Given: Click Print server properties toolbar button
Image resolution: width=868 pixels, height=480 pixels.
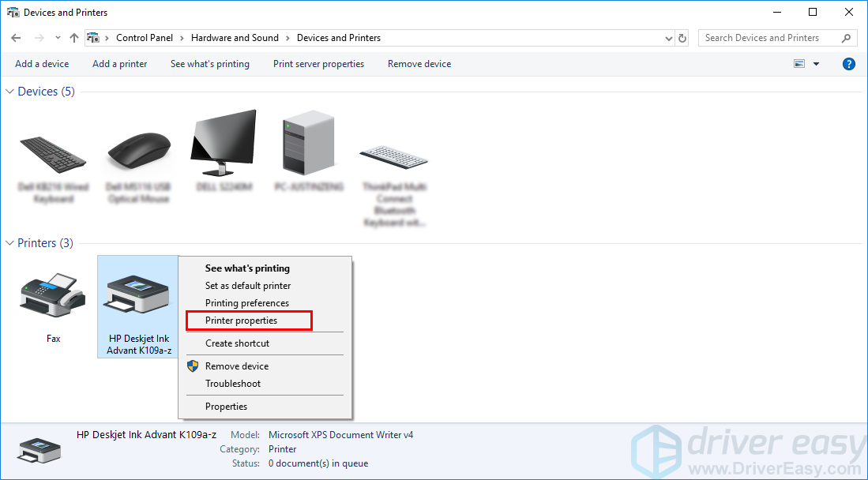Looking at the screenshot, I should [x=318, y=64].
